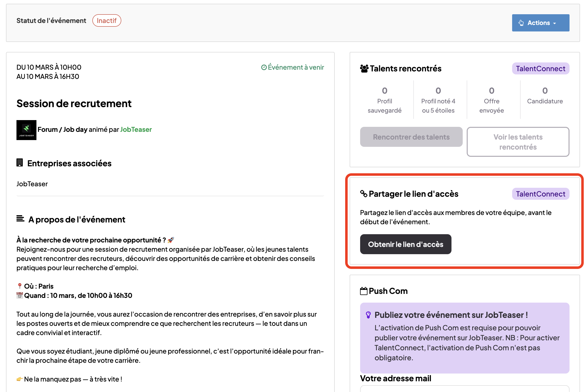Image resolution: width=585 pixels, height=392 pixels.
Task: Click the Candidature counter
Action: pyautogui.click(x=545, y=95)
